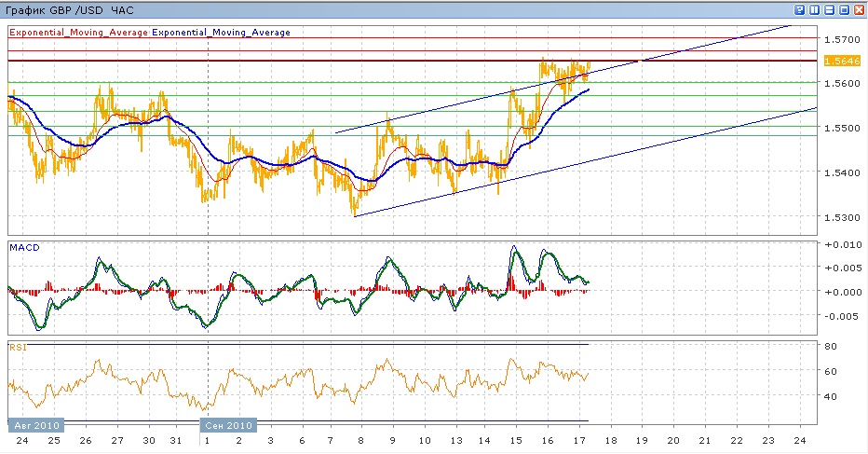The height and width of the screenshot is (454, 868).
Task: Close the GBP/USD chart window
Action: point(859,9)
